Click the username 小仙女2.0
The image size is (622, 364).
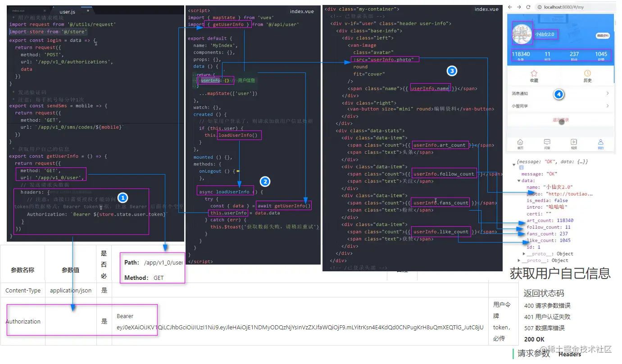click(x=544, y=35)
